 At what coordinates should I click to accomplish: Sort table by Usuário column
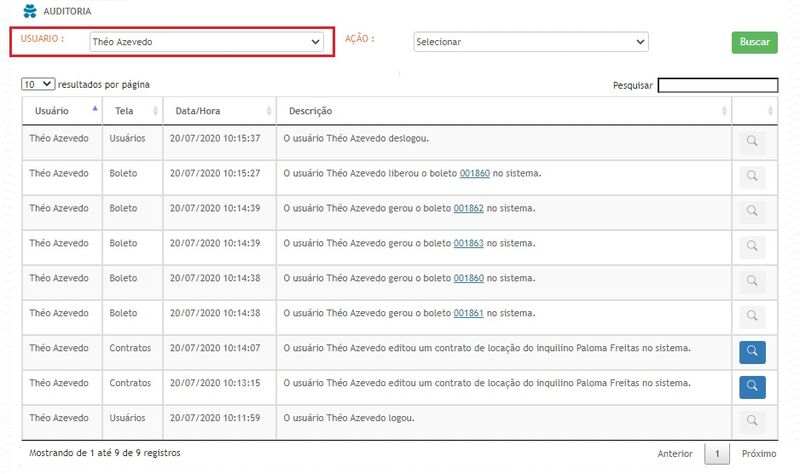62,110
